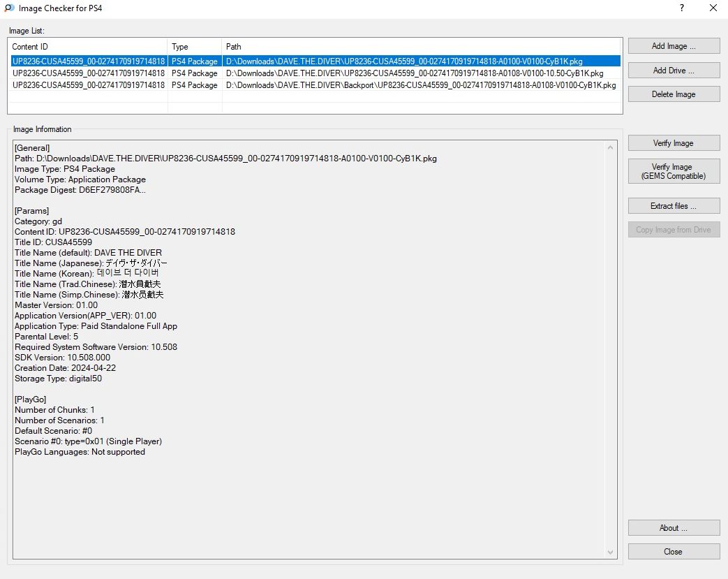Click the Image Checker app icon
The image size is (728, 579).
(x=9, y=8)
